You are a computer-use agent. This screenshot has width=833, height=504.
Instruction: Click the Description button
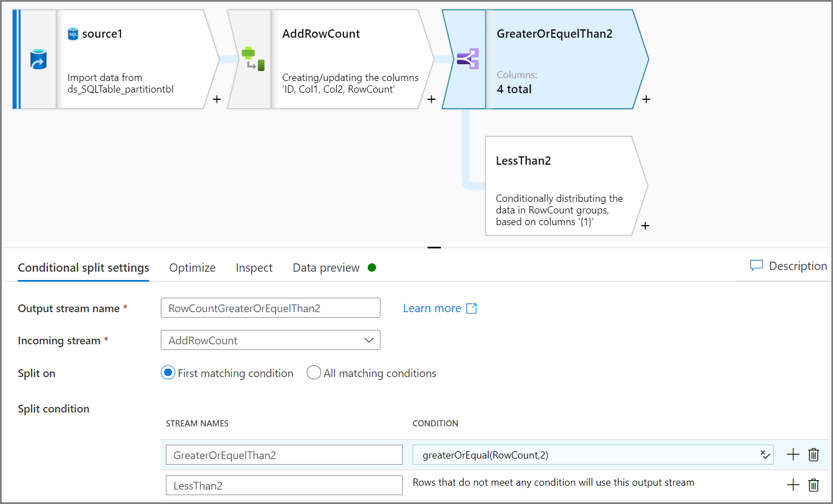click(x=788, y=266)
